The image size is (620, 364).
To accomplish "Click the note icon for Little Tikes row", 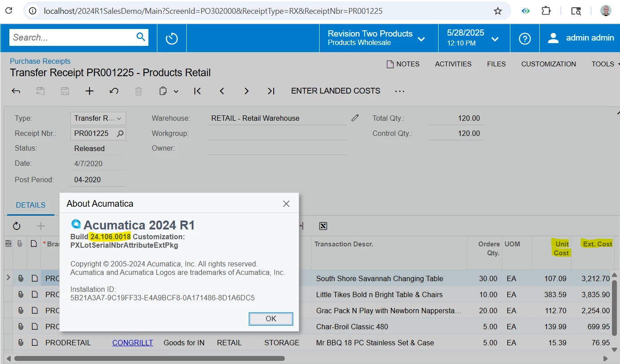I will pyautogui.click(x=34, y=294).
